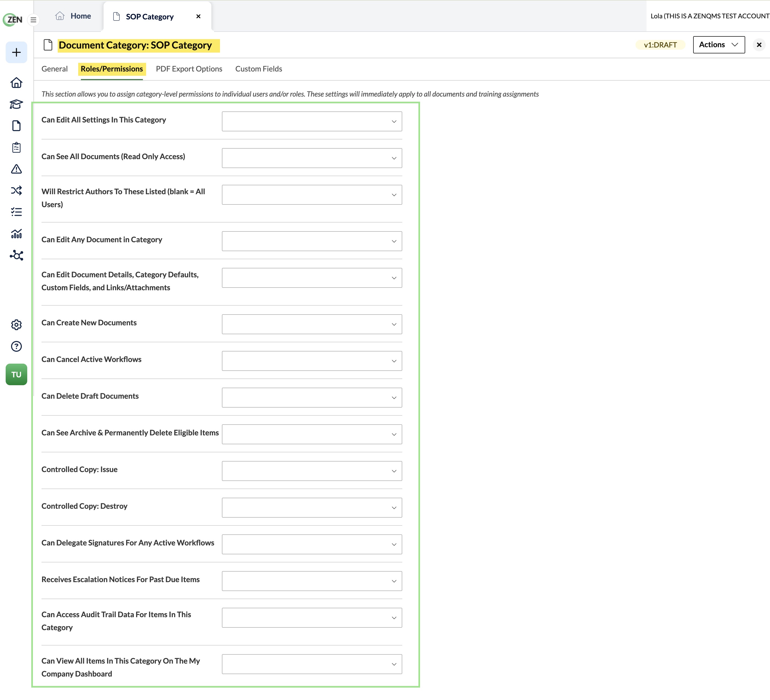Open the Training graduation cap module
The width and height of the screenshot is (770, 700).
16,104
